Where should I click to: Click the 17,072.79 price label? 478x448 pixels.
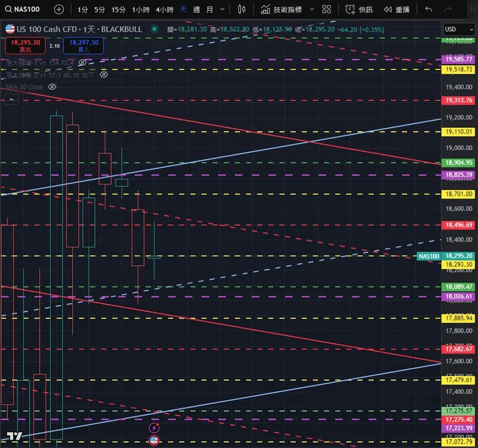459,442
